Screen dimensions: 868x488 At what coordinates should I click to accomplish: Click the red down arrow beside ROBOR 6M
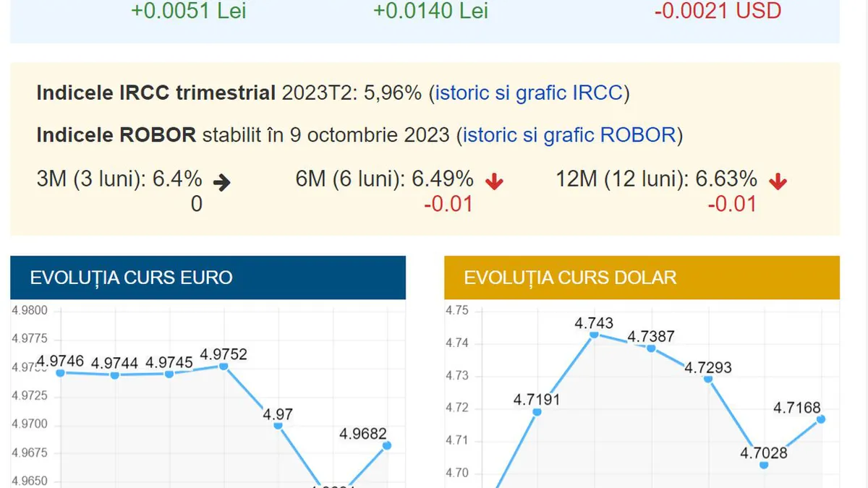[494, 182]
